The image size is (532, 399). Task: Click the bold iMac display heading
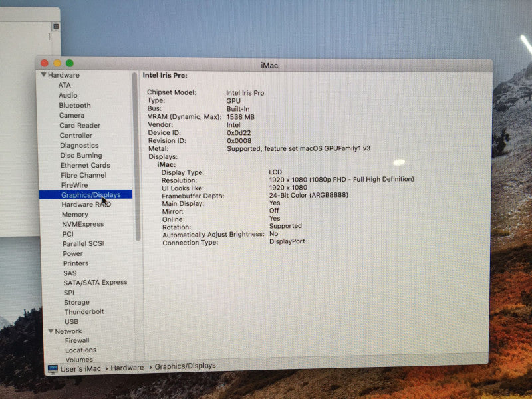[x=167, y=164]
